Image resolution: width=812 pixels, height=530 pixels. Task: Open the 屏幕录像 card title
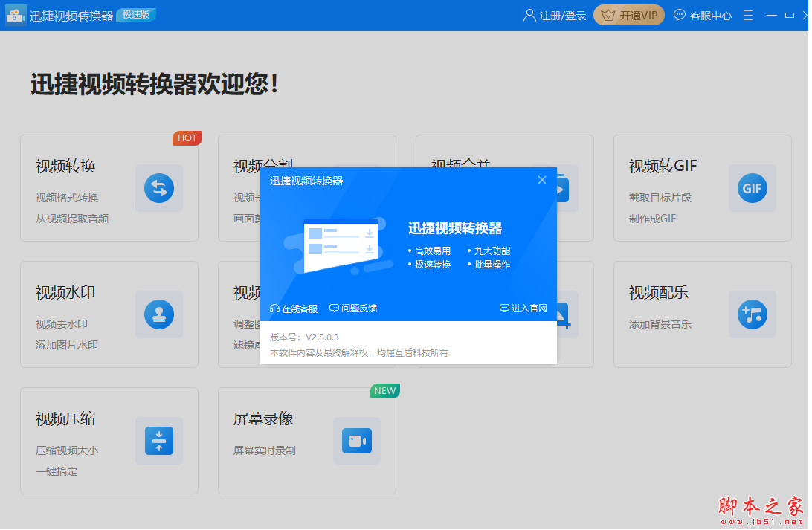click(263, 418)
